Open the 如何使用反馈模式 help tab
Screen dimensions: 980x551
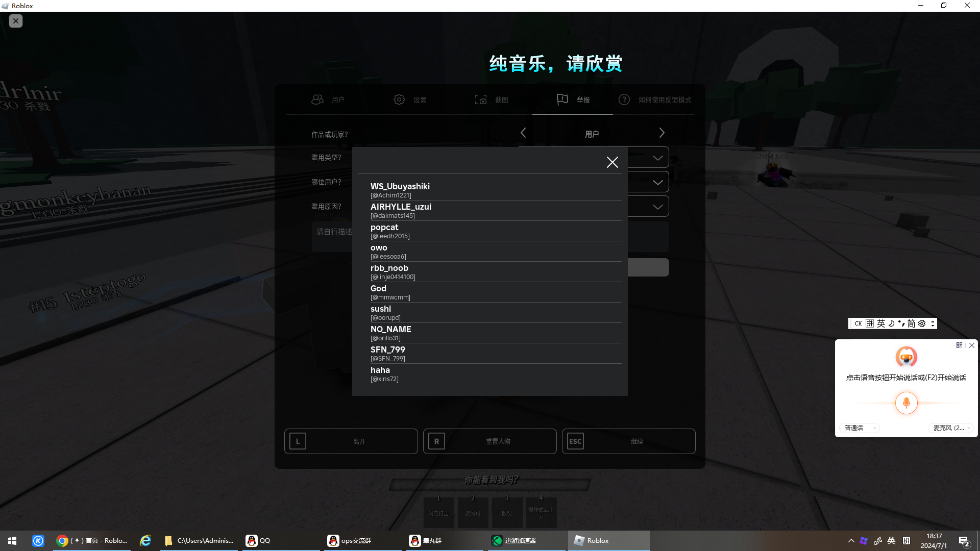(654, 99)
